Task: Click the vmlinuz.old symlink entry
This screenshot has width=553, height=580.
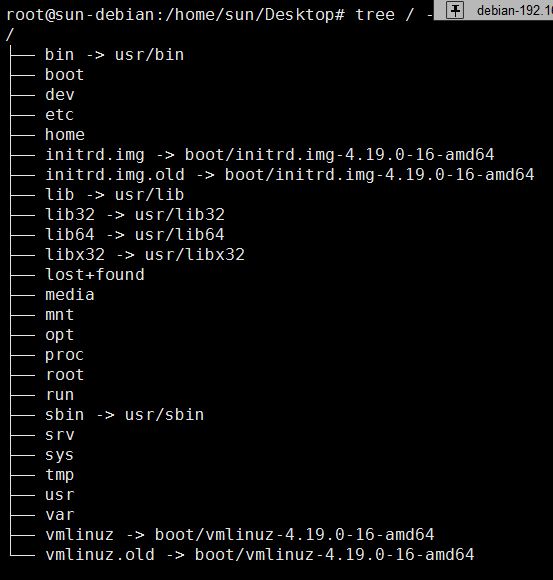Action: (260, 555)
